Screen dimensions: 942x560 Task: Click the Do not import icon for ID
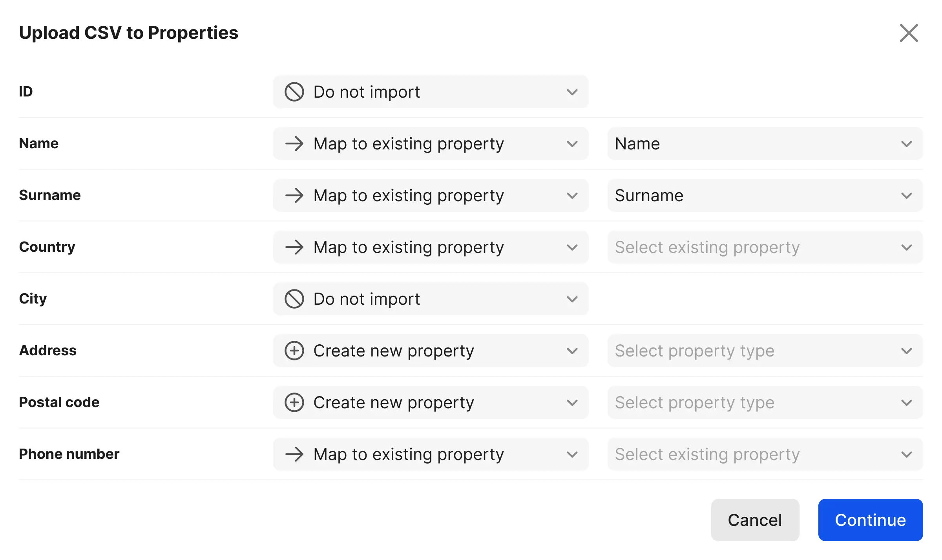[x=294, y=92]
